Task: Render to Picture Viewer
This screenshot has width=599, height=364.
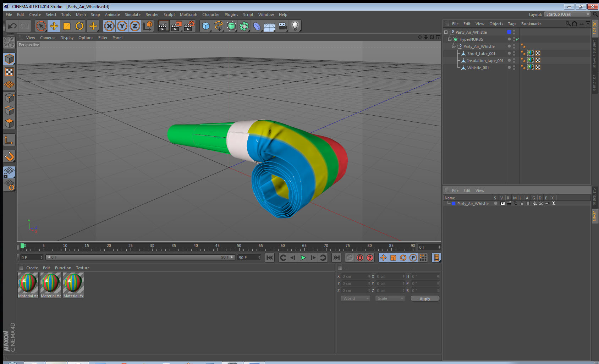Action: click(176, 26)
